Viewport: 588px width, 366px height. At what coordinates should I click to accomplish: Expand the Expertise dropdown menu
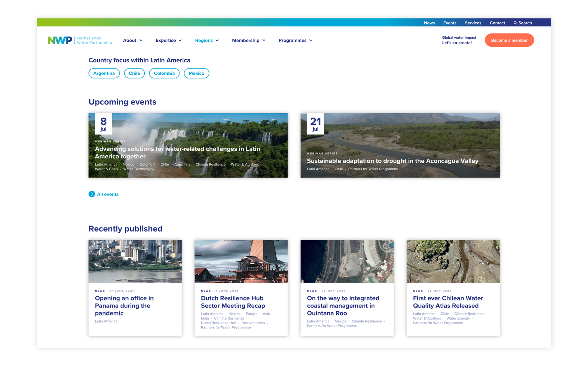pyautogui.click(x=168, y=40)
